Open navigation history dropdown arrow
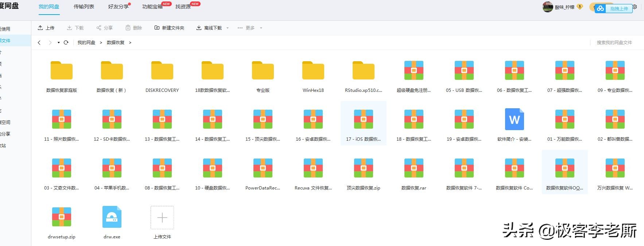This screenshot has width=644, height=246. 58,43
